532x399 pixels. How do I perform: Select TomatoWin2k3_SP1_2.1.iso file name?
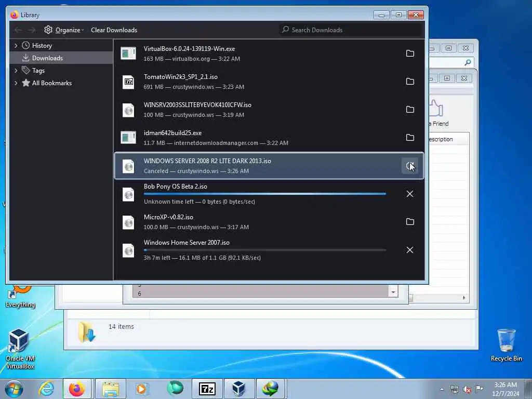point(180,77)
